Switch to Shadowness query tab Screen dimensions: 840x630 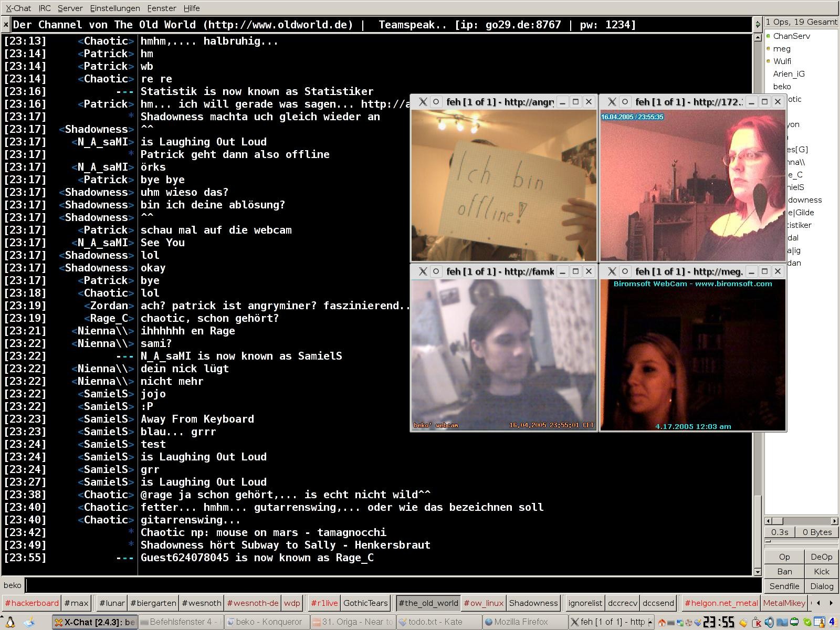tap(533, 603)
